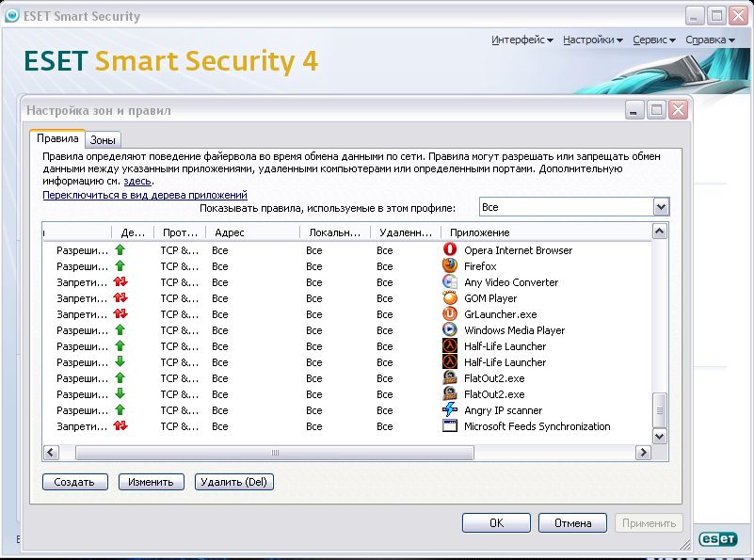The height and width of the screenshot is (560, 754).
Task: Expand the Сервис menu
Action: click(x=654, y=40)
